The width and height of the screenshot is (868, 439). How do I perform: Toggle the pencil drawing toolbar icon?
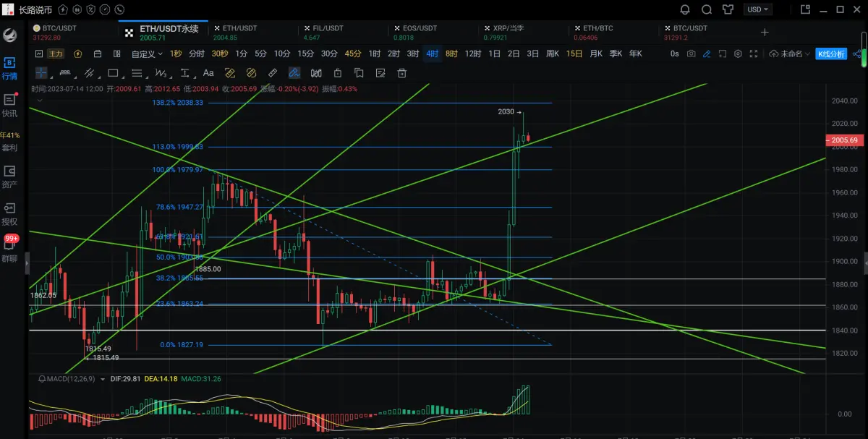tap(707, 54)
